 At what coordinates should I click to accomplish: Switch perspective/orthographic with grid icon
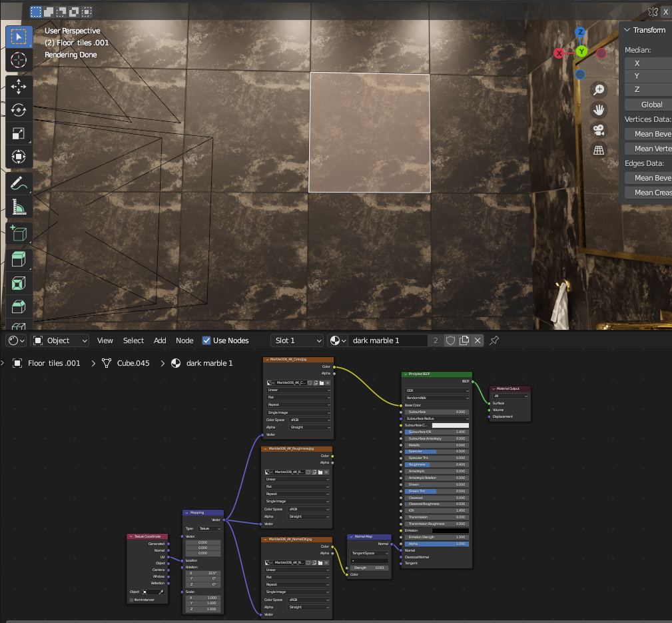coord(599,150)
